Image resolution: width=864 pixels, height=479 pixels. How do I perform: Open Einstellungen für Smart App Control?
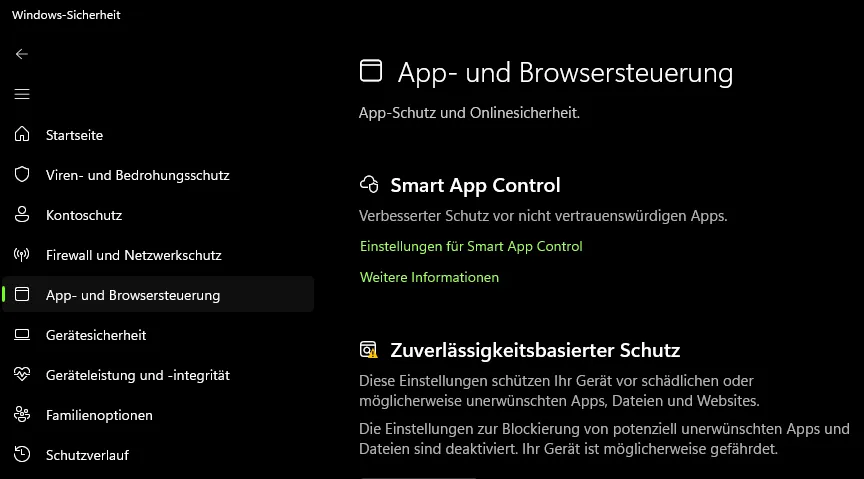point(470,246)
